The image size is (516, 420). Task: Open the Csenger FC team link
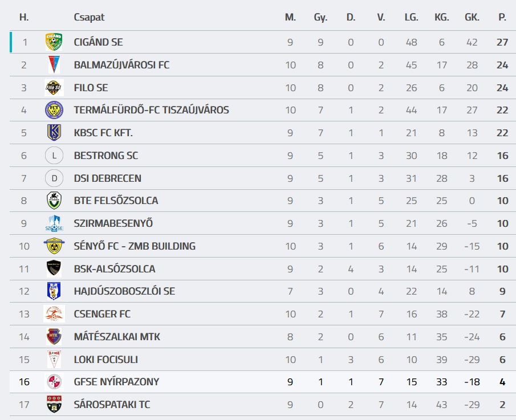pyautogui.click(x=102, y=314)
